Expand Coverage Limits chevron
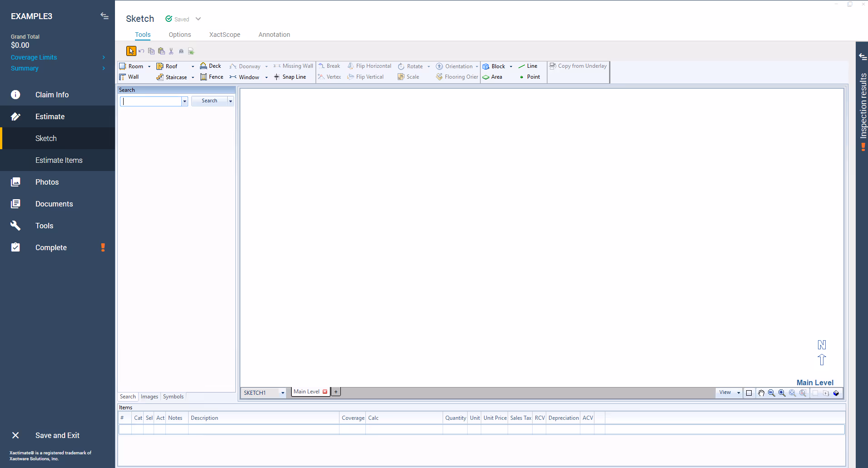The width and height of the screenshot is (868, 468). [104, 57]
